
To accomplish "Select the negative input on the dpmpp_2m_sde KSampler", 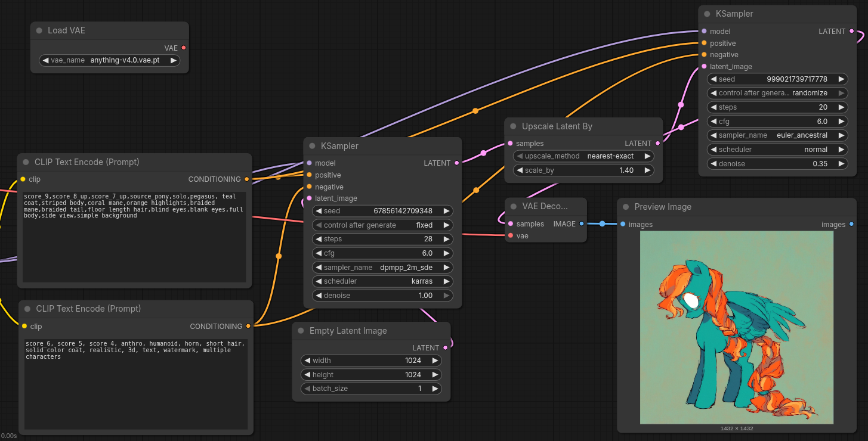I will [309, 187].
